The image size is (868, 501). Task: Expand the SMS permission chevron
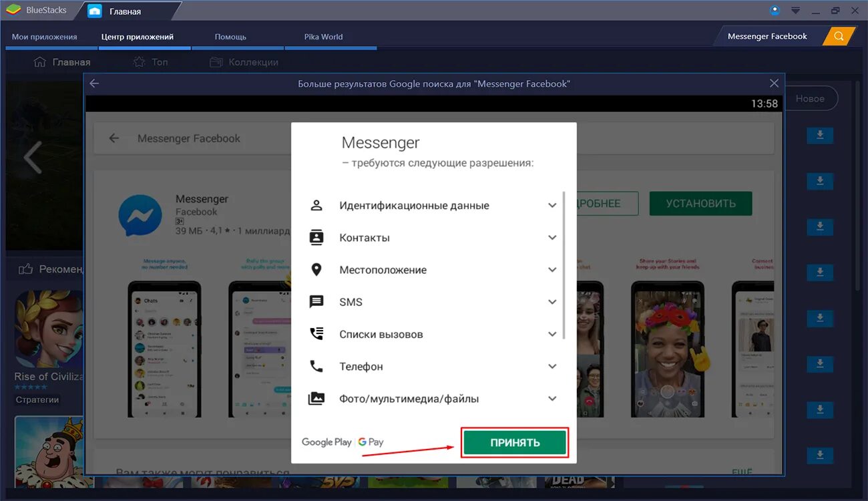pos(552,302)
